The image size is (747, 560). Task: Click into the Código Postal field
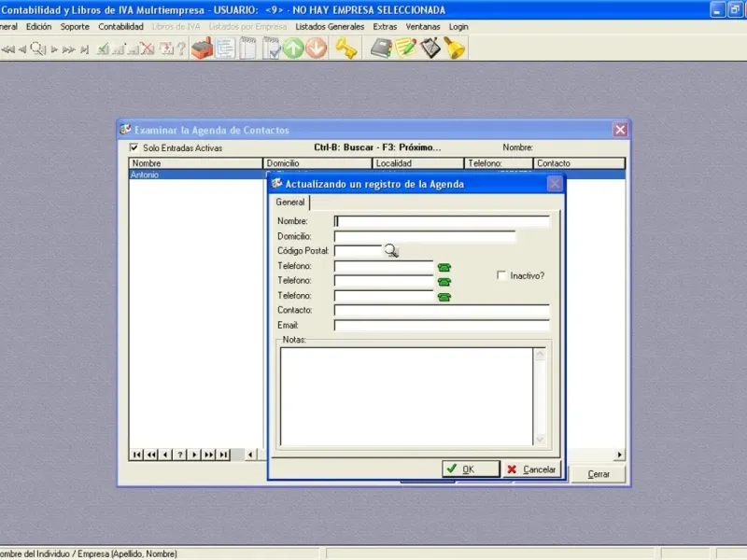coord(359,251)
